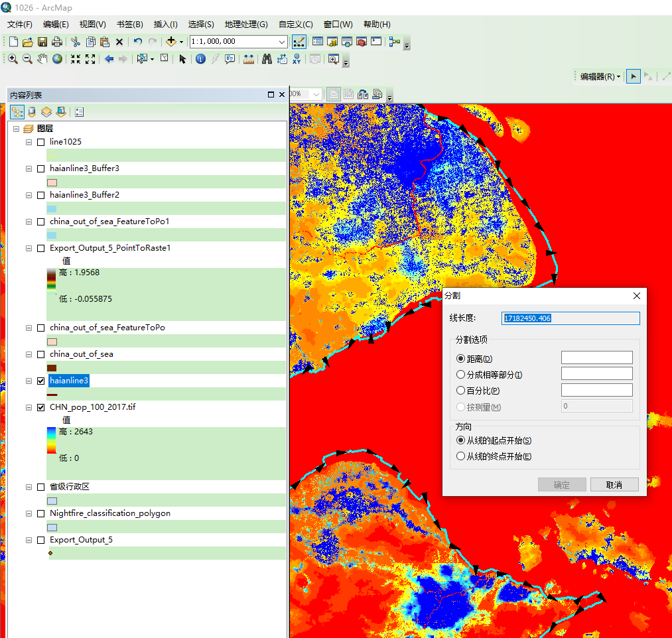
Task: Click haianline3_Buffer3 symbol swatch
Action: (x=52, y=182)
